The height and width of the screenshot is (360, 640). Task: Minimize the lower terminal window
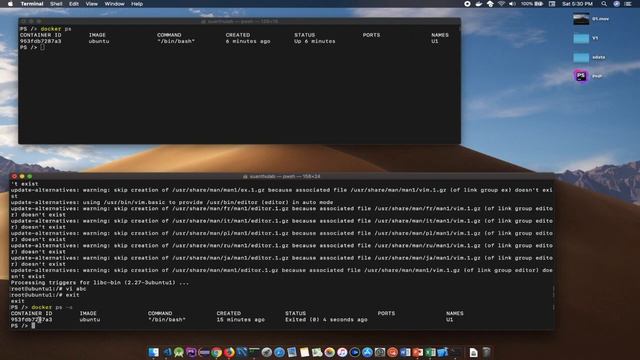click(22, 176)
